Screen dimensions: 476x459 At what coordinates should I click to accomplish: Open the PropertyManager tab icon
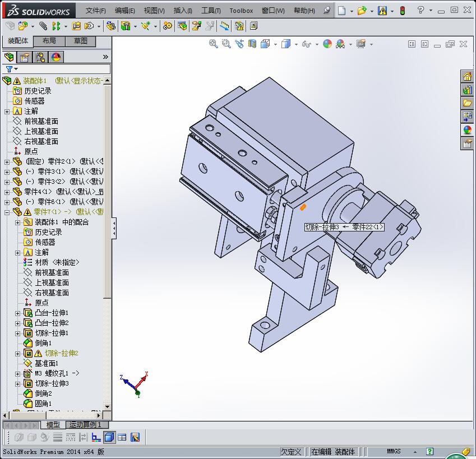25,57
